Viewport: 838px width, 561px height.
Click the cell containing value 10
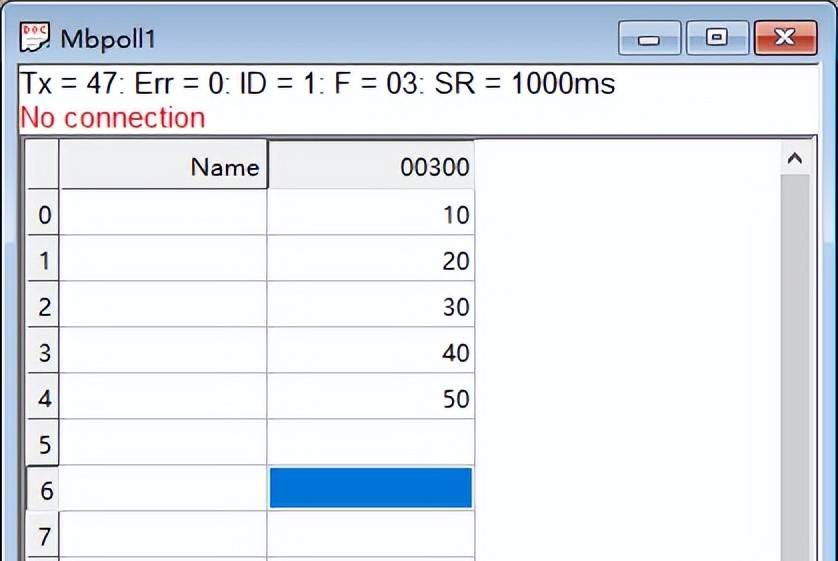[x=371, y=215]
